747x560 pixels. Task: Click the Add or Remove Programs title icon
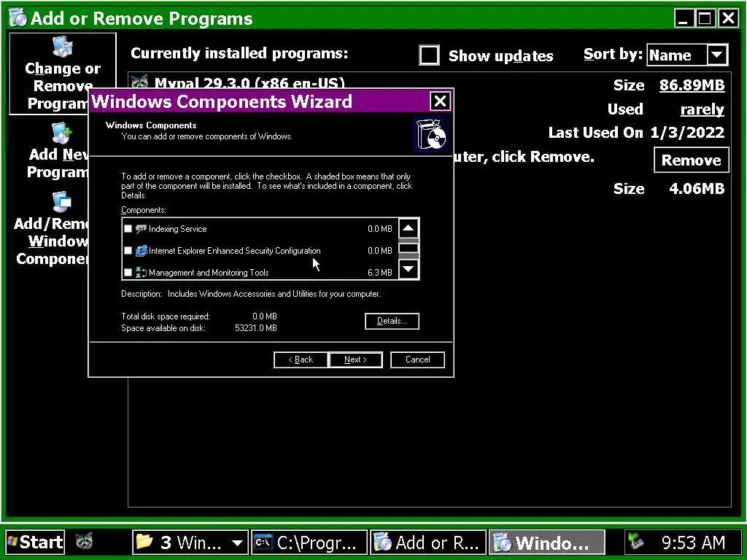18,18
